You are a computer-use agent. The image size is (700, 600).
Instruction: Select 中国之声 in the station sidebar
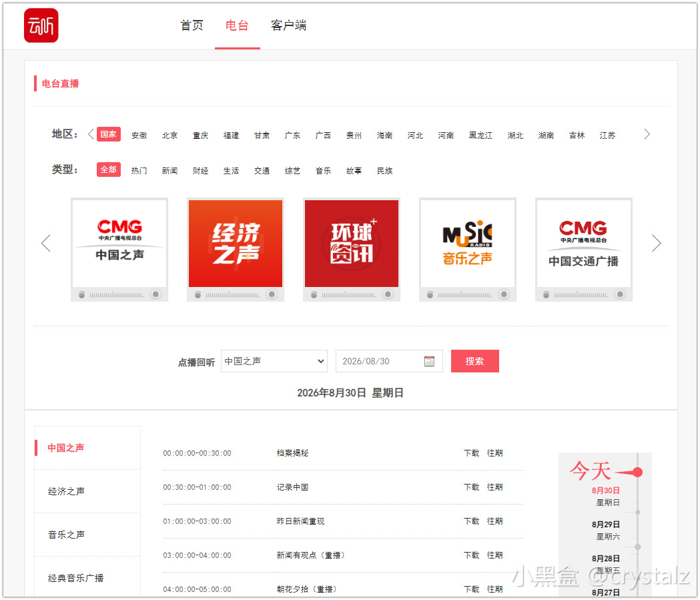pyautogui.click(x=87, y=448)
